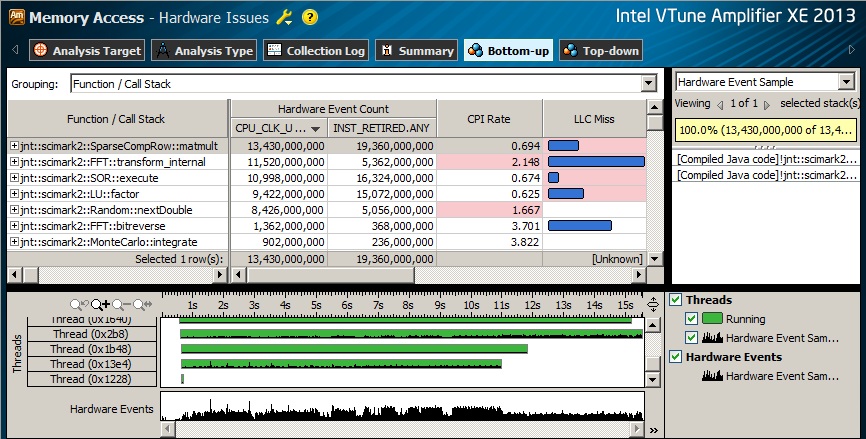866x439 pixels.
Task: Click next stack arrow beside '1 of 1'
Action: click(x=767, y=104)
